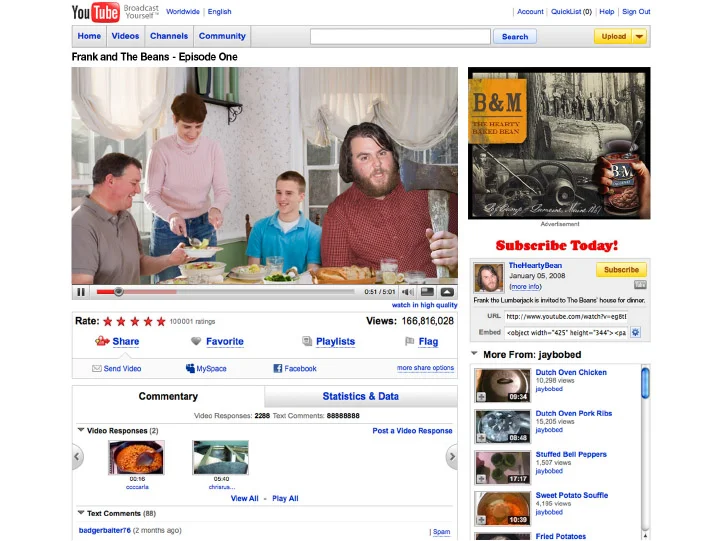Click the Favorite heart icon
The height and width of the screenshot is (541, 721).
coord(196,341)
